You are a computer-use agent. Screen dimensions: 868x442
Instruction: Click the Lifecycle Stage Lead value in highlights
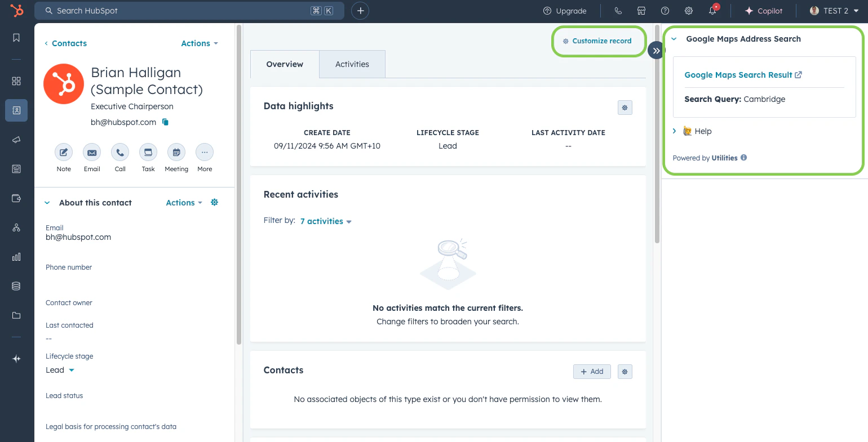pyautogui.click(x=448, y=146)
